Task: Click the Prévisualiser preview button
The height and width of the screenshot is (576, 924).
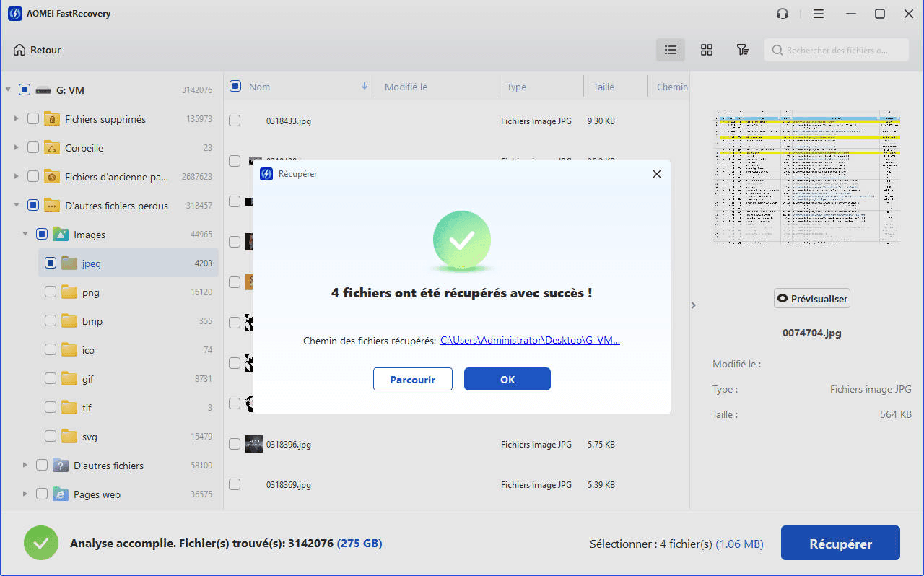Action: coord(812,299)
